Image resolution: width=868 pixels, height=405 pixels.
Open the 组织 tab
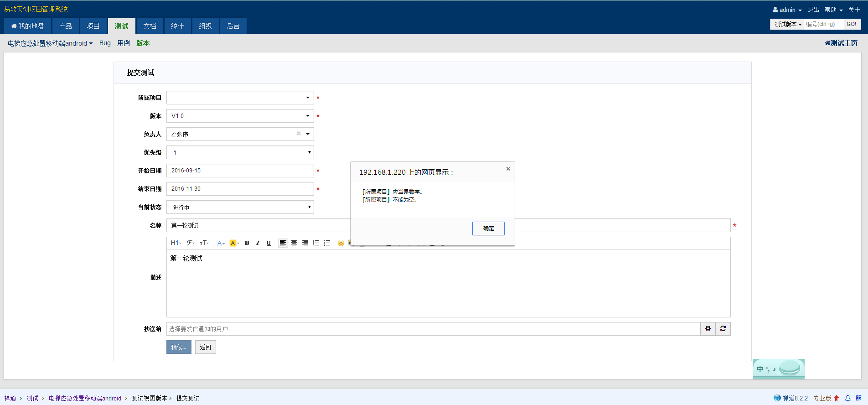206,26
